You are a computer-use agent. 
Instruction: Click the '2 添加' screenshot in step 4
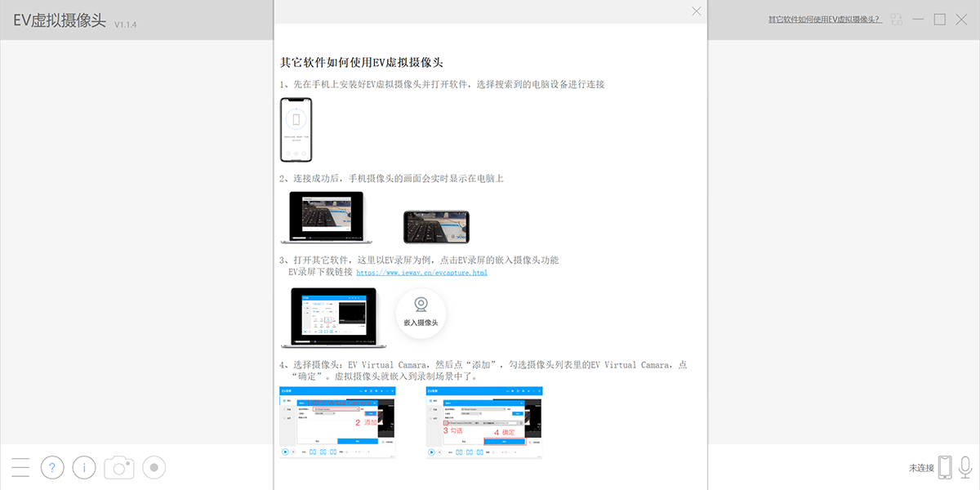click(337, 422)
